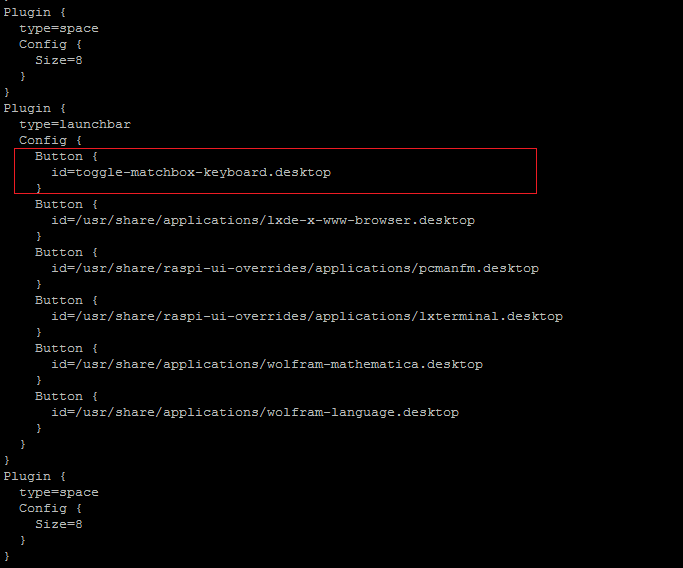The width and height of the screenshot is (683, 568).
Task: Click the topmost Plugin line
Action: pos(34,12)
